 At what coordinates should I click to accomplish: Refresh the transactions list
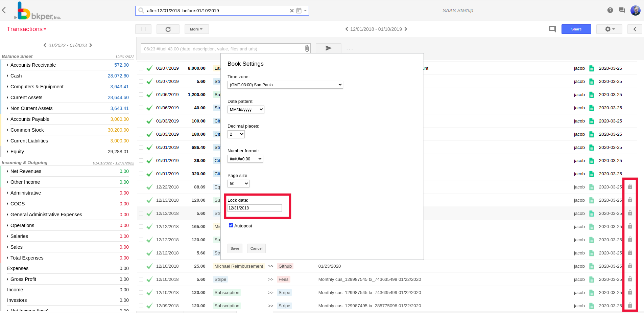pos(168,29)
